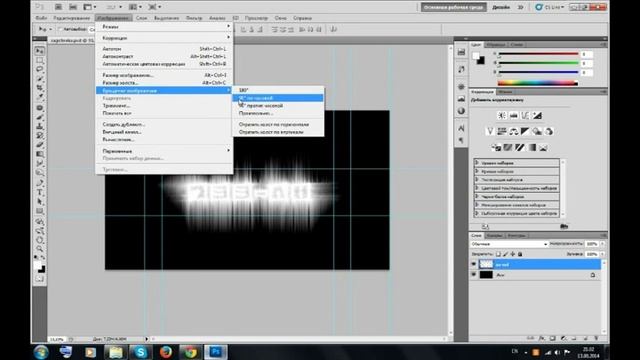Open the Фильтр menu
Image resolution: width=640 pixels, height=360 pixels.
coord(194,18)
